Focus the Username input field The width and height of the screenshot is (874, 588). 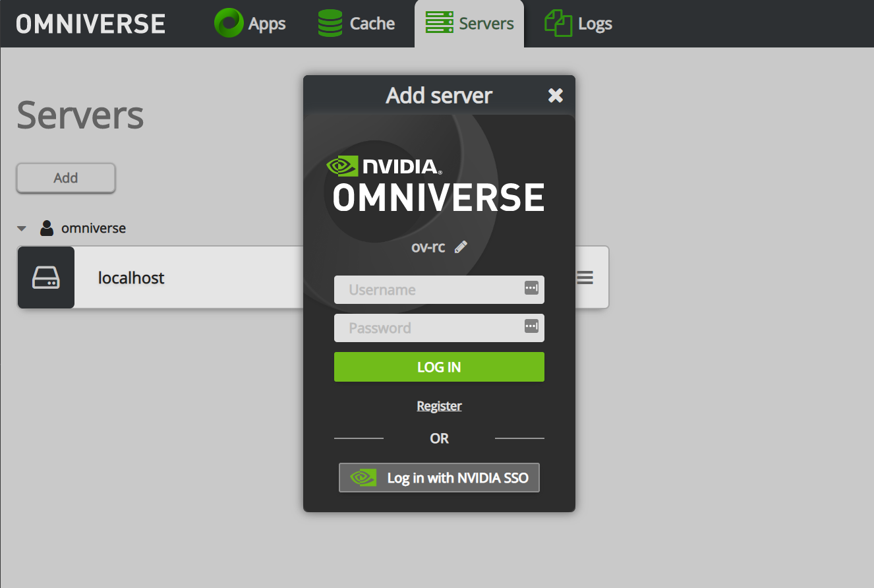pos(439,289)
